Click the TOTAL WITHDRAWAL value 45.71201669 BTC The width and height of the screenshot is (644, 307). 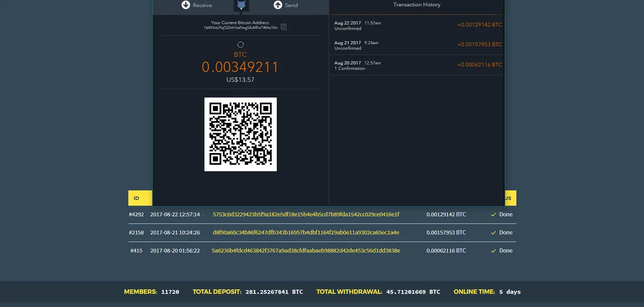413,292
